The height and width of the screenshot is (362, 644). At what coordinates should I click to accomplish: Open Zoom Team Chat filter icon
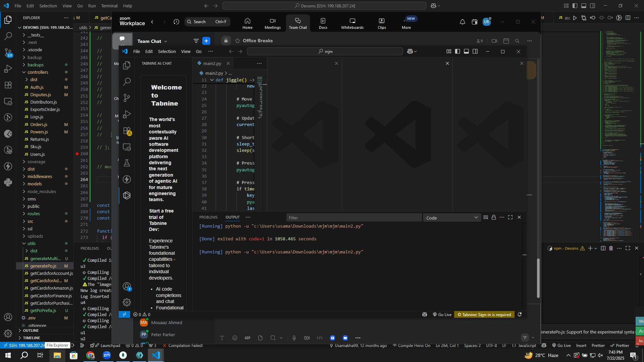pyautogui.click(x=196, y=41)
